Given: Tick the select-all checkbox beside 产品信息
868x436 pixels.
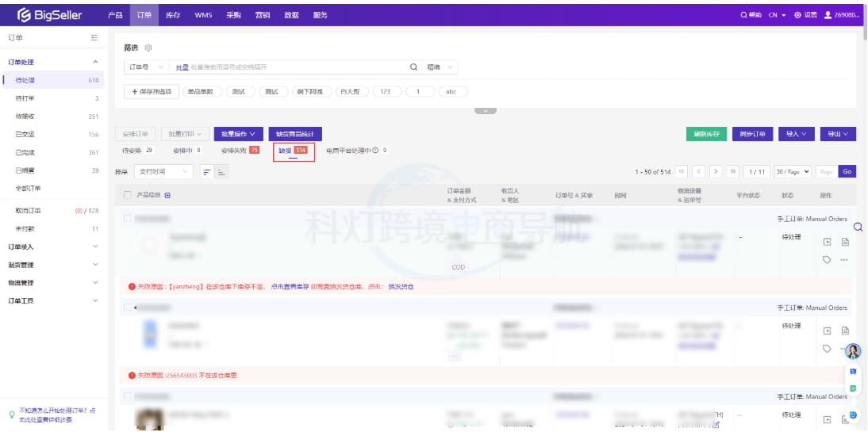Looking at the screenshot, I should click(x=128, y=194).
